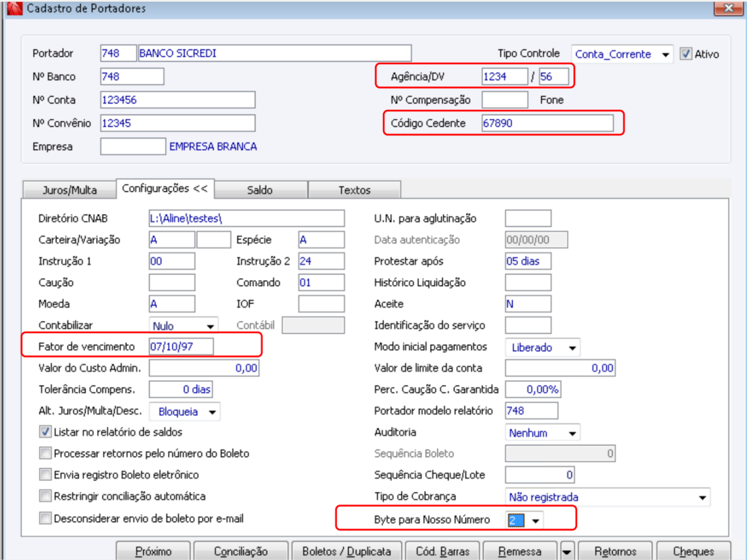This screenshot has width=747, height=560.
Task: Click the Instrução 1 field
Action: coord(172,261)
